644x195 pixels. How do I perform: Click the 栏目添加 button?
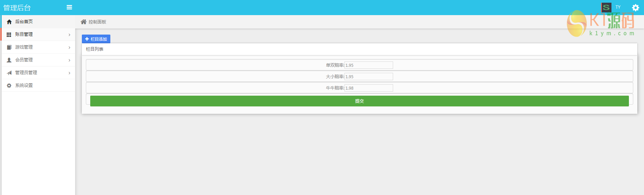[x=96, y=39]
